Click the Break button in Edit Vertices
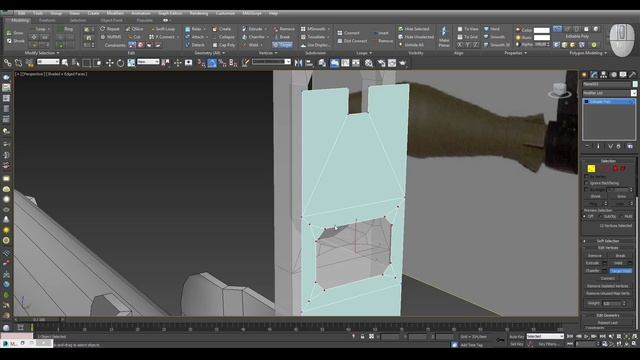The width and height of the screenshot is (640, 360). tap(620, 256)
